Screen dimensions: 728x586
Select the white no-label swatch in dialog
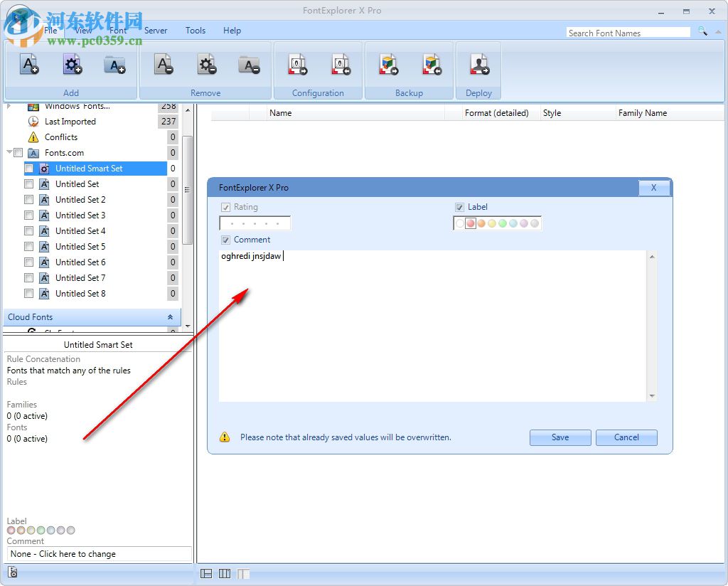point(460,223)
